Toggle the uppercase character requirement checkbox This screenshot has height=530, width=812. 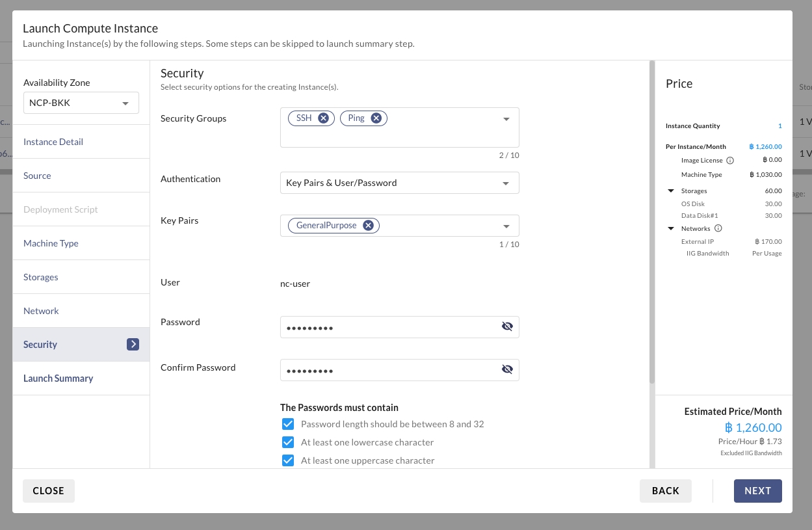click(288, 460)
